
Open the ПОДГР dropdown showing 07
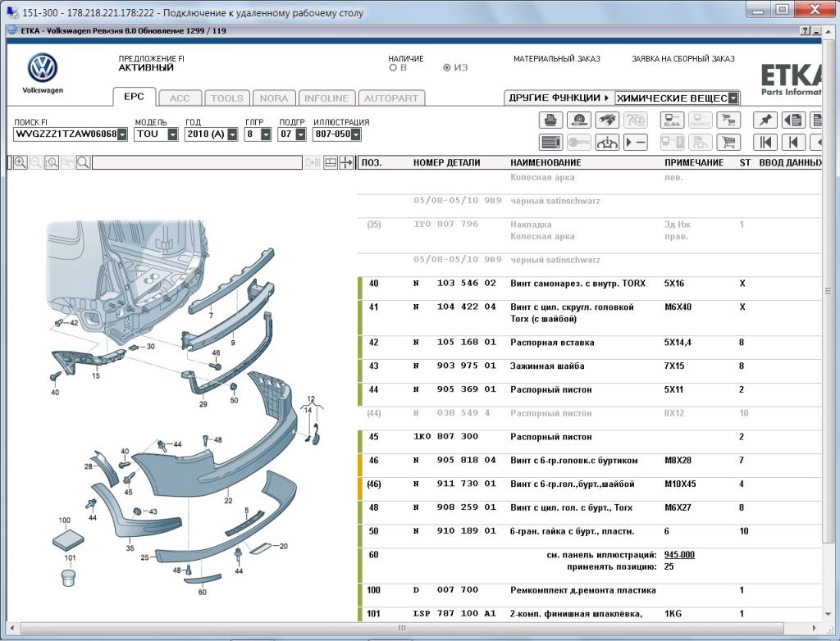[x=300, y=134]
